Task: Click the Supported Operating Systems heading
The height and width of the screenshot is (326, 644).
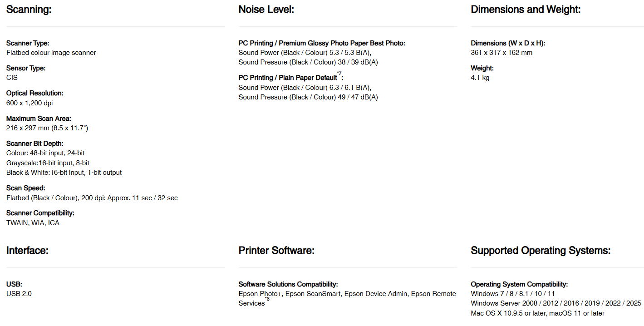Action: (541, 251)
